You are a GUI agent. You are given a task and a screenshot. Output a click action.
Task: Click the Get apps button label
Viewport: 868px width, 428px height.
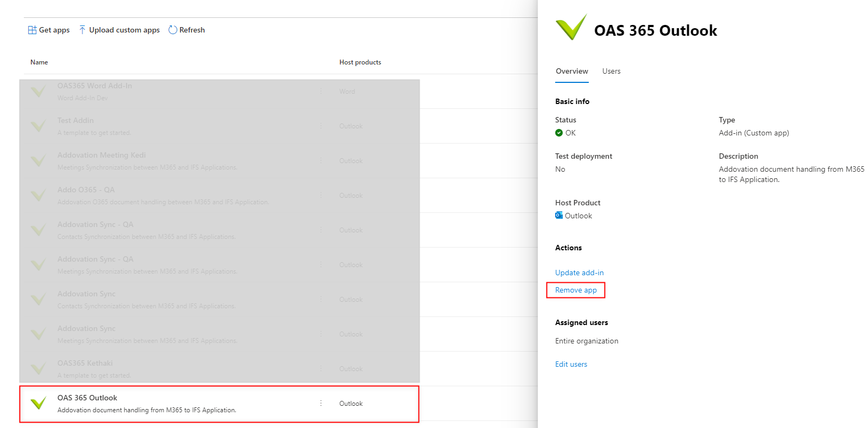[54, 30]
